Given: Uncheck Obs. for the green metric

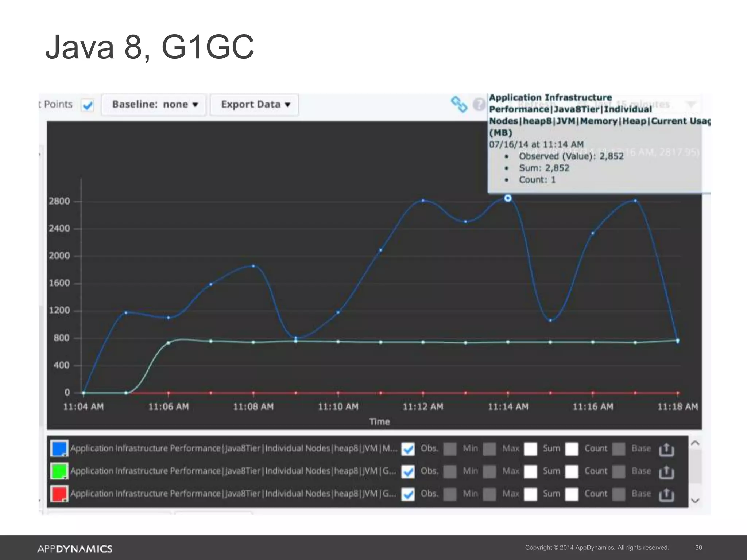Looking at the screenshot, I should 408,471.
